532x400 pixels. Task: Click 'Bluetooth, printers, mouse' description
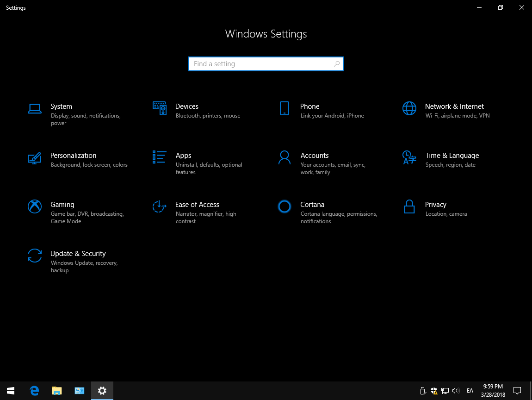tap(208, 116)
